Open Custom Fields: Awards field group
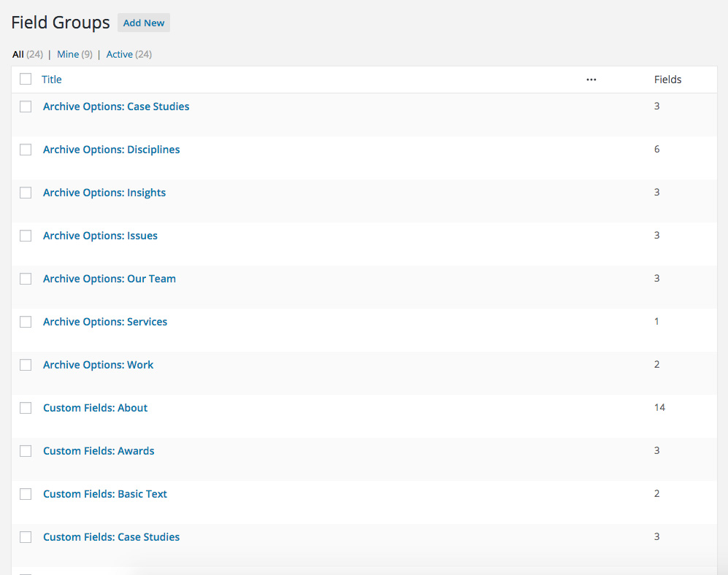 click(x=99, y=451)
